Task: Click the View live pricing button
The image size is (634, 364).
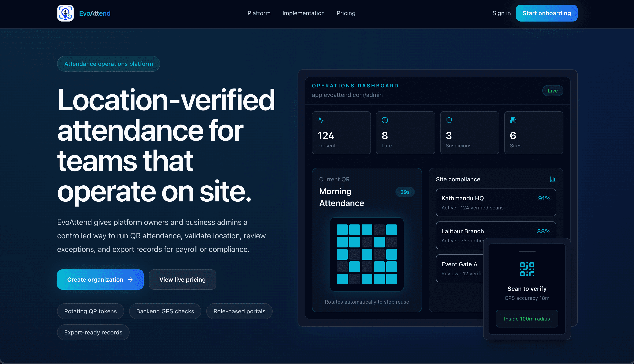Action: [183, 280]
